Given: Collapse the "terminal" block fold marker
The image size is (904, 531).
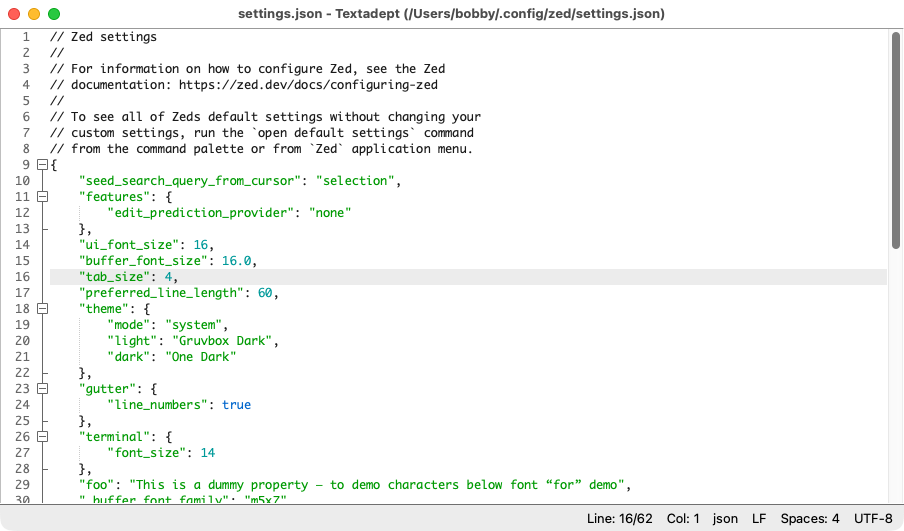Looking at the screenshot, I should pyautogui.click(x=42, y=436).
